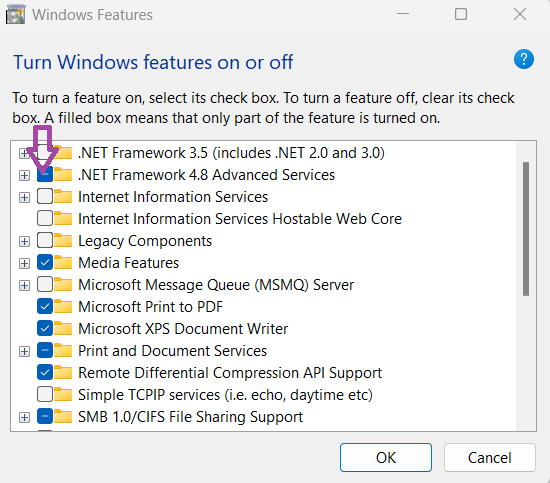The width and height of the screenshot is (550, 483).
Task: Expand SMB 1.0/CIFS File Sharing Support
Action: (x=24, y=417)
